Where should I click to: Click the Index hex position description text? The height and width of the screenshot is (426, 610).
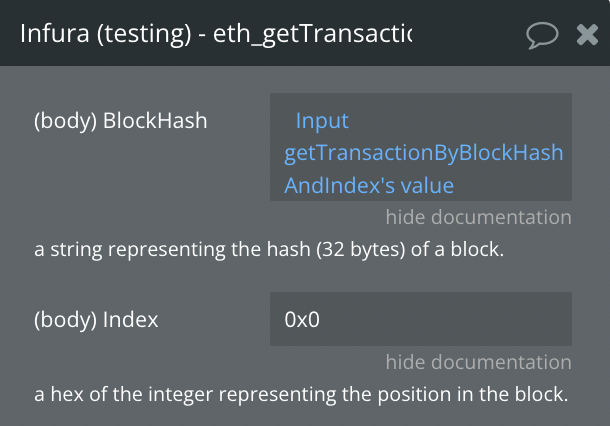[x=301, y=394]
